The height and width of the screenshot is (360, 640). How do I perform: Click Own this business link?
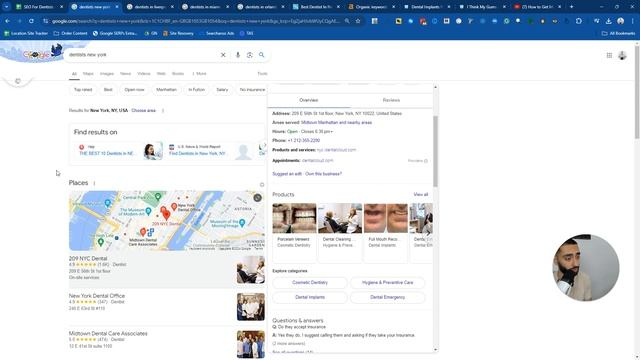(324, 174)
